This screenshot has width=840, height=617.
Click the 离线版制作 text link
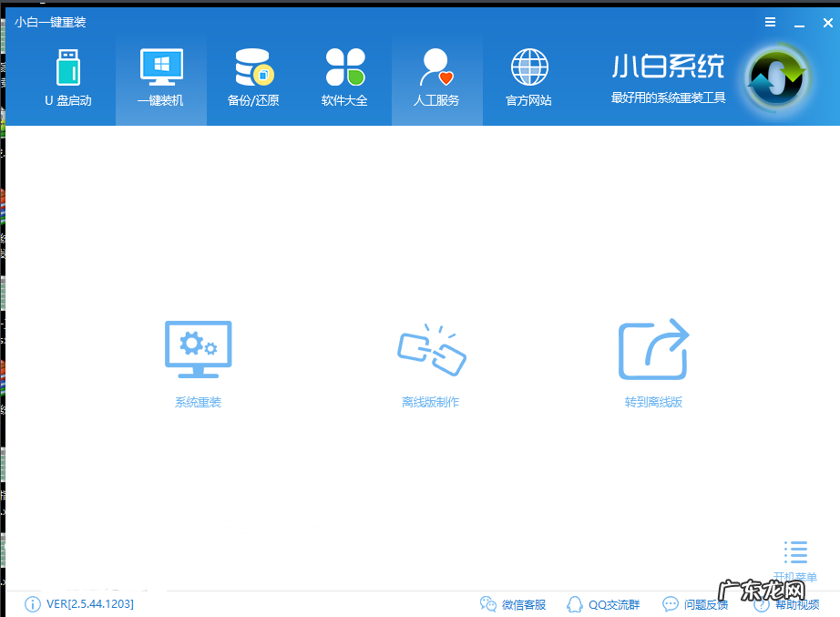[431, 402]
